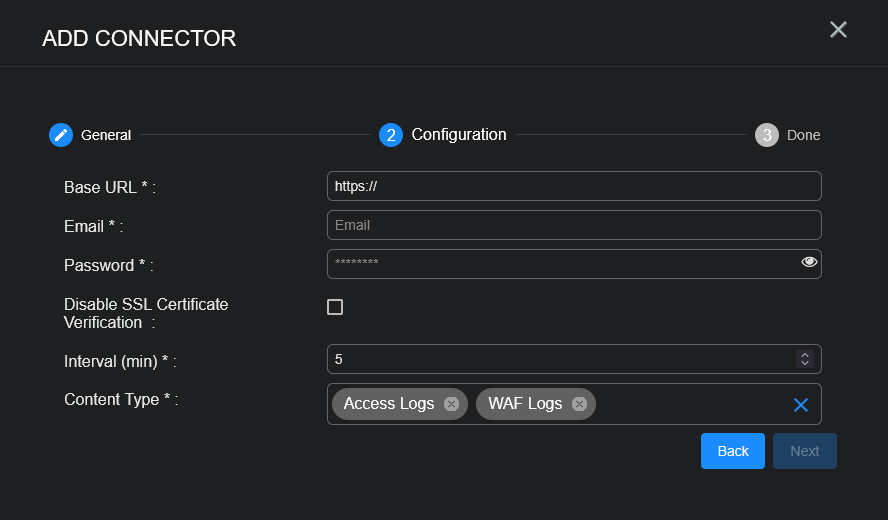Image resolution: width=888 pixels, height=520 pixels.
Task: Enable Disable SSL Certificate Verification checkbox
Action: [x=335, y=307]
